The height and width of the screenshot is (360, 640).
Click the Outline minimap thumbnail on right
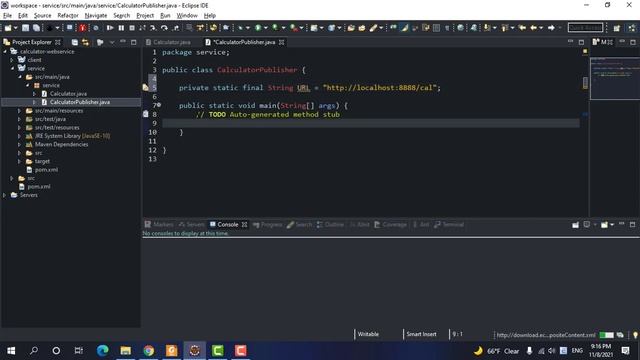click(x=615, y=78)
